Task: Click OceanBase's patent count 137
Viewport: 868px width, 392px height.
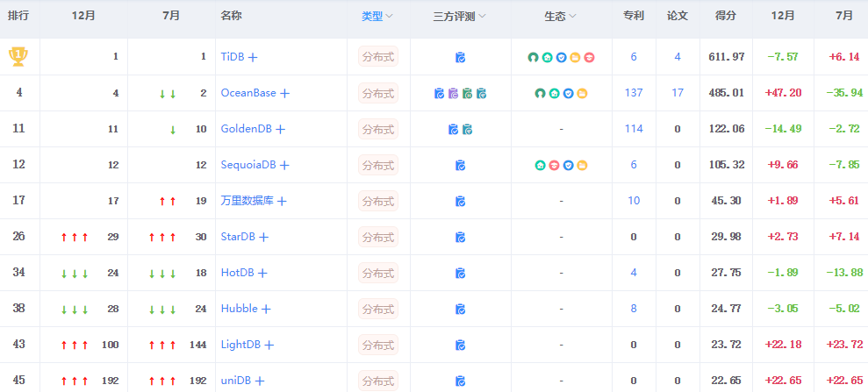Action: tap(633, 93)
